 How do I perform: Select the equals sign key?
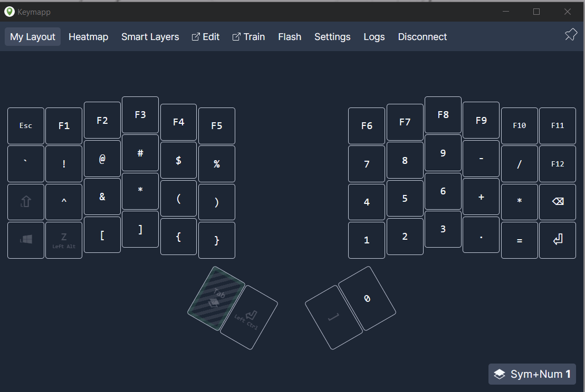520,240
